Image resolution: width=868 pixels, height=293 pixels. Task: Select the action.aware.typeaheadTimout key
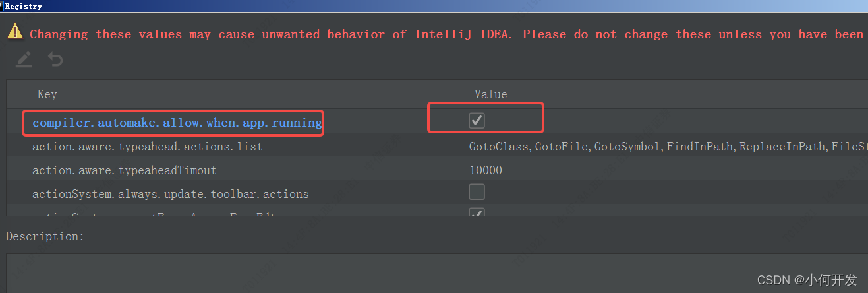point(124,170)
